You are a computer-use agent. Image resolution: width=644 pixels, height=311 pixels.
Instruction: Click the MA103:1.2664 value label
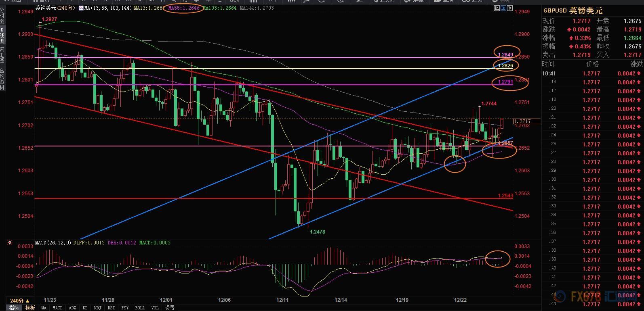pyautogui.click(x=220, y=8)
